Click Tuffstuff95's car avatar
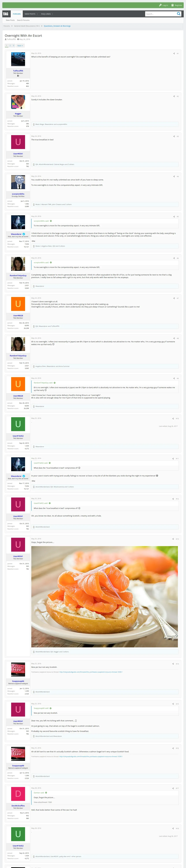 tap(18, 59)
